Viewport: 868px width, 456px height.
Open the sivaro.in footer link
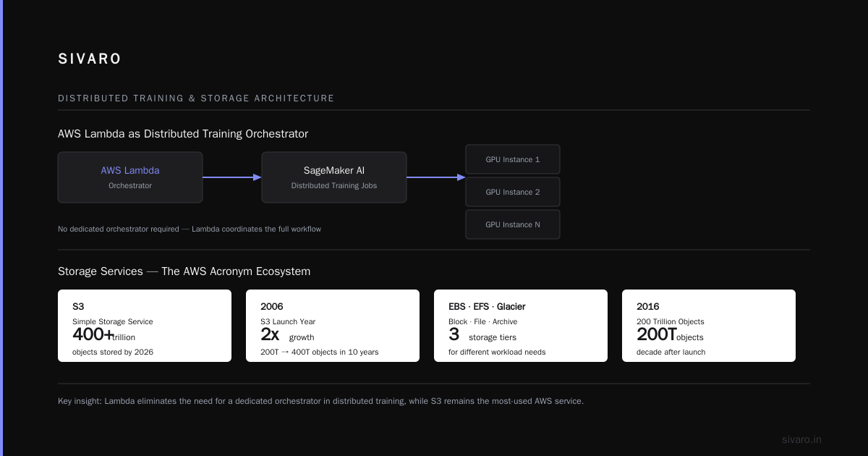pos(801,439)
